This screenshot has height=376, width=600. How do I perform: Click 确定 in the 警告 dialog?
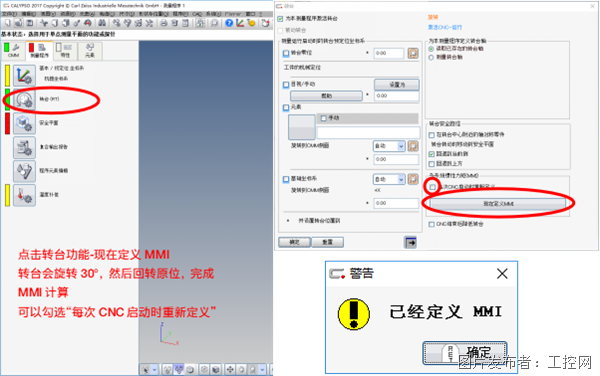tap(465, 352)
